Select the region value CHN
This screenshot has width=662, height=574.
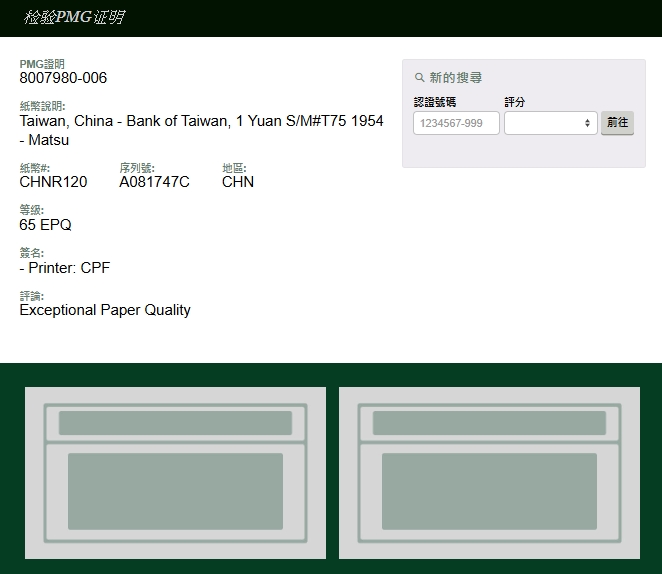tap(238, 182)
